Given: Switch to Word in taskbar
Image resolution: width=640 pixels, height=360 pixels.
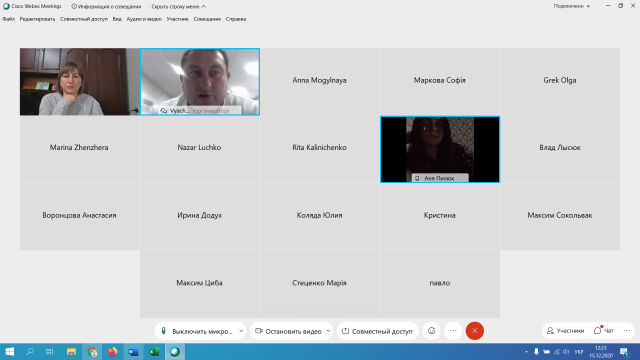Looking at the screenshot, I should pyautogui.click(x=133, y=351).
